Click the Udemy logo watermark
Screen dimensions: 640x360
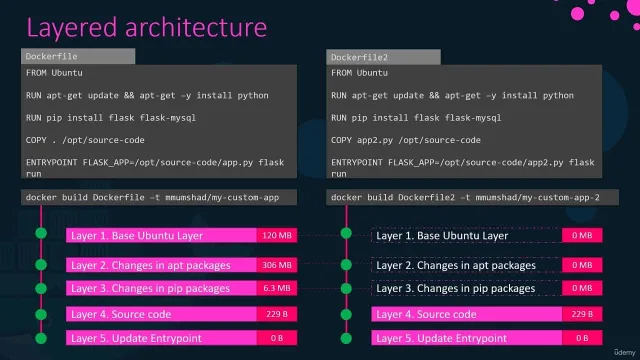[x=625, y=352]
